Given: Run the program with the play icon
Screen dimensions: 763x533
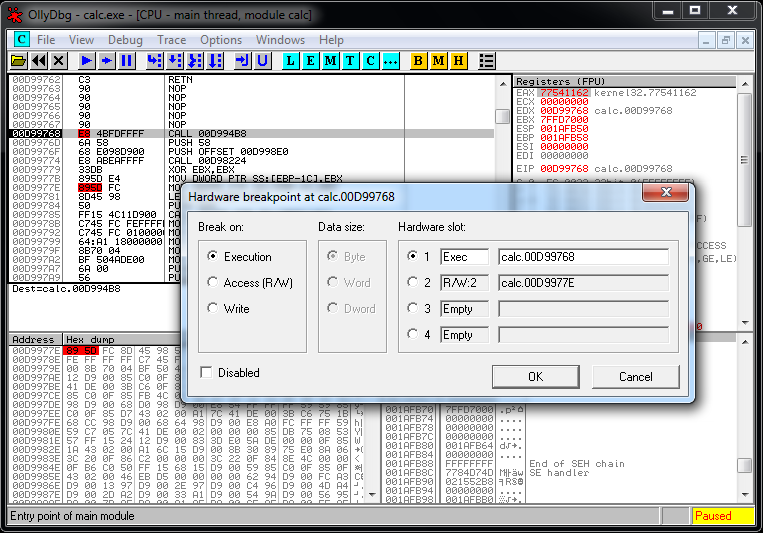Looking at the screenshot, I should coord(86,61).
